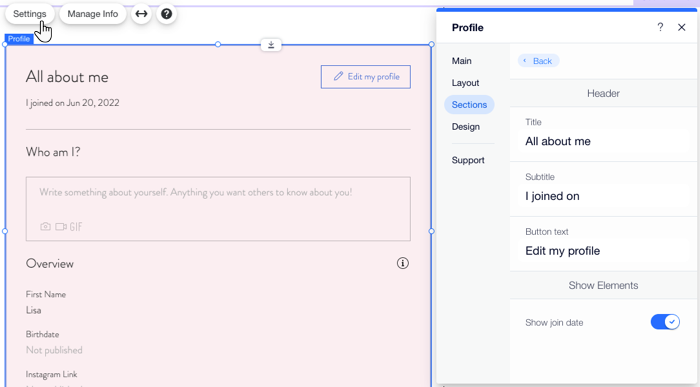Viewport: 700px width, 387px height.
Task: Click 'I joined on Jun 20, 2022' text
Action: (x=72, y=103)
